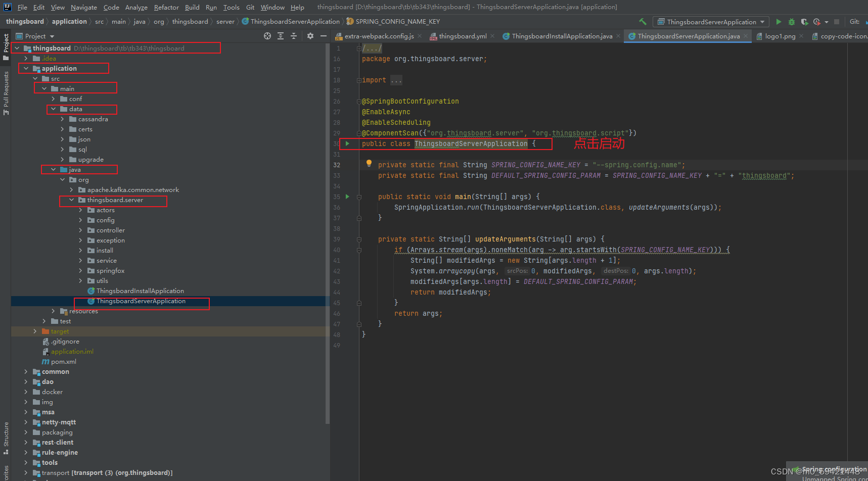Click the run gutter icon beside class declaration
The width and height of the screenshot is (868, 481).
click(x=347, y=143)
